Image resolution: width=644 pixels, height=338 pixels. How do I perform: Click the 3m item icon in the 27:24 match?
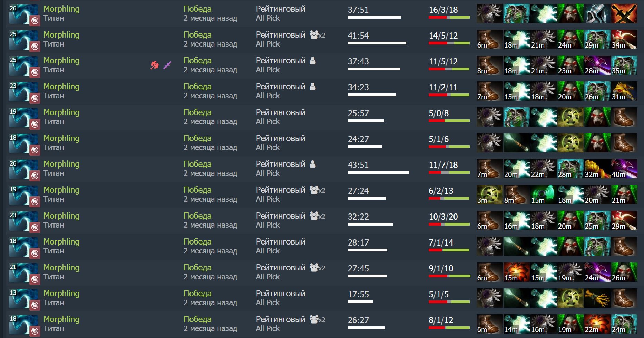490,195
